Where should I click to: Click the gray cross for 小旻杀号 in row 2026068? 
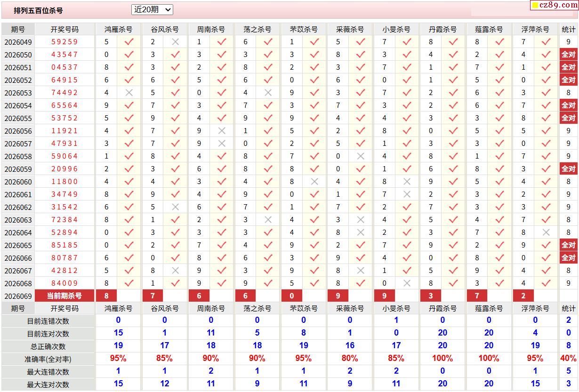pos(407,283)
